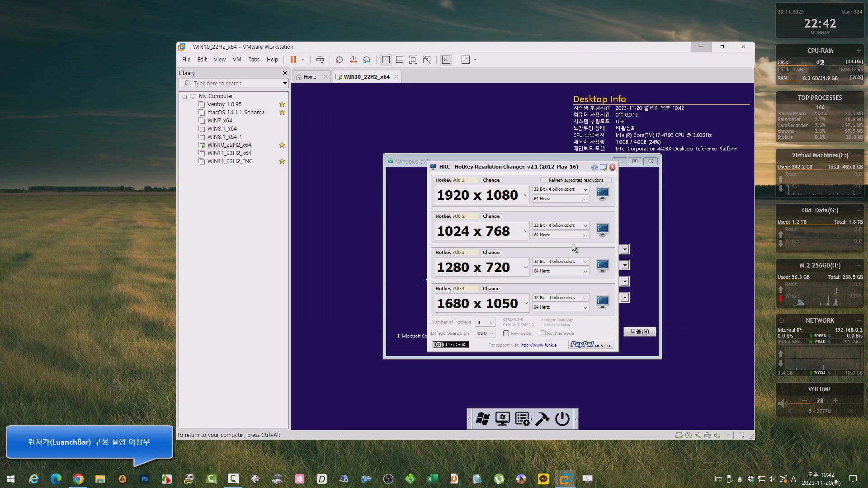This screenshot has width=868, height=488.
Task: Click Refresh supported resolutions button
Action: (576, 180)
